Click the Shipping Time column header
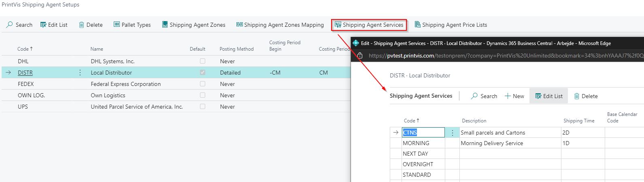Screen dimensions: 644x182 579,121
